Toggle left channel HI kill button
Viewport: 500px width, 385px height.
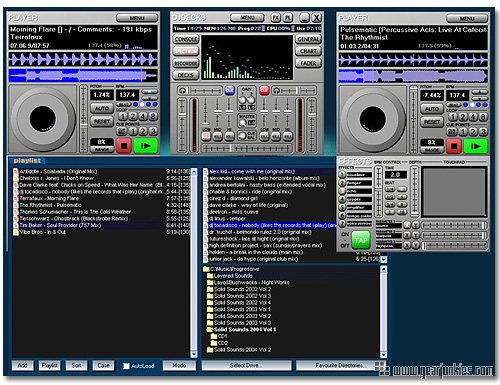point(229,136)
